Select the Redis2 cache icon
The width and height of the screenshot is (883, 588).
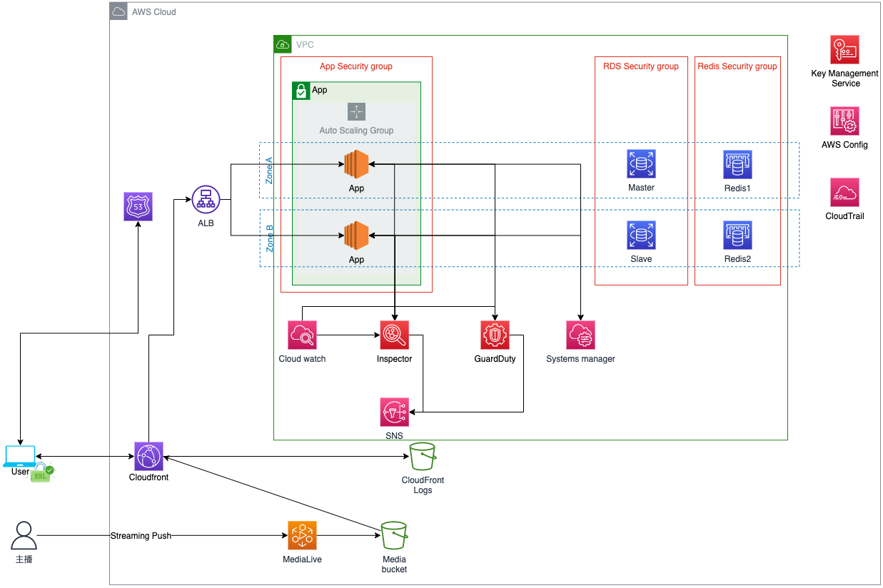pos(737,235)
